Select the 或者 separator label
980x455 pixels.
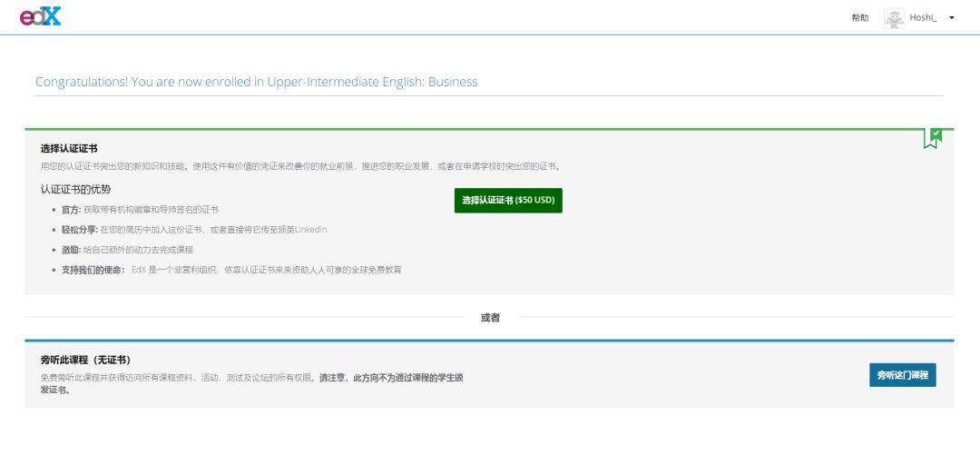[x=490, y=318]
